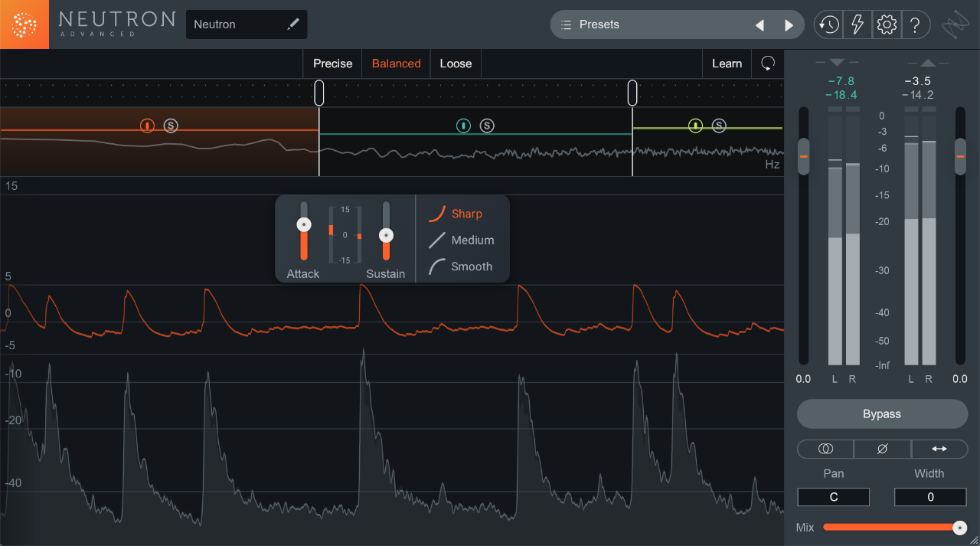Toggle the teal mid band power button

pyautogui.click(x=463, y=126)
